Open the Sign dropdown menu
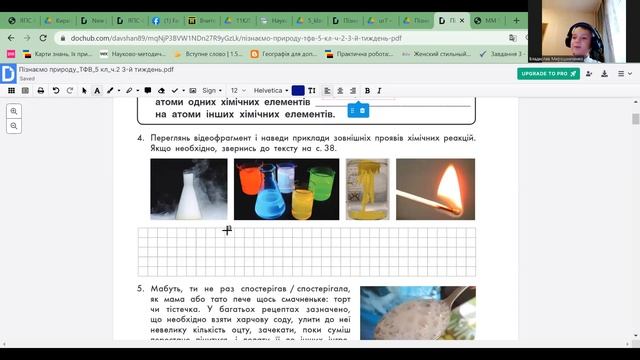The height and width of the screenshot is (360, 640). [x=212, y=91]
